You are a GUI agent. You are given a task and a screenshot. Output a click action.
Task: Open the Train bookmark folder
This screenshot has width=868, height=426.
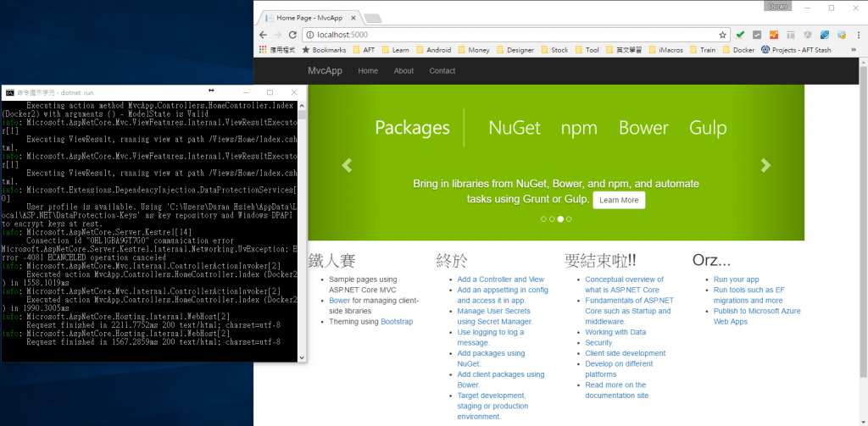(703, 50)
